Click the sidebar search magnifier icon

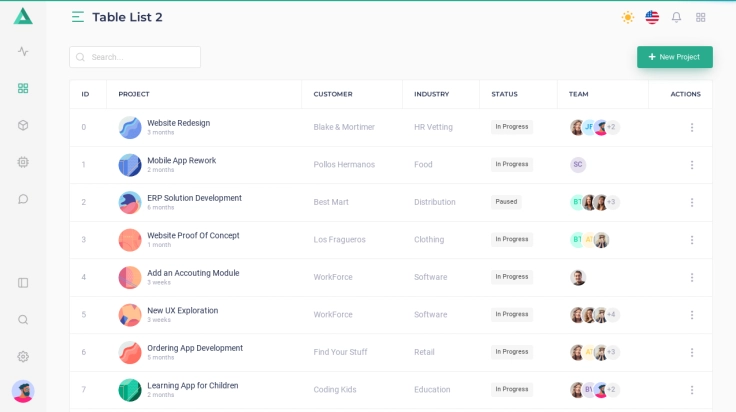pyautogui.click(x=23, y=320)
